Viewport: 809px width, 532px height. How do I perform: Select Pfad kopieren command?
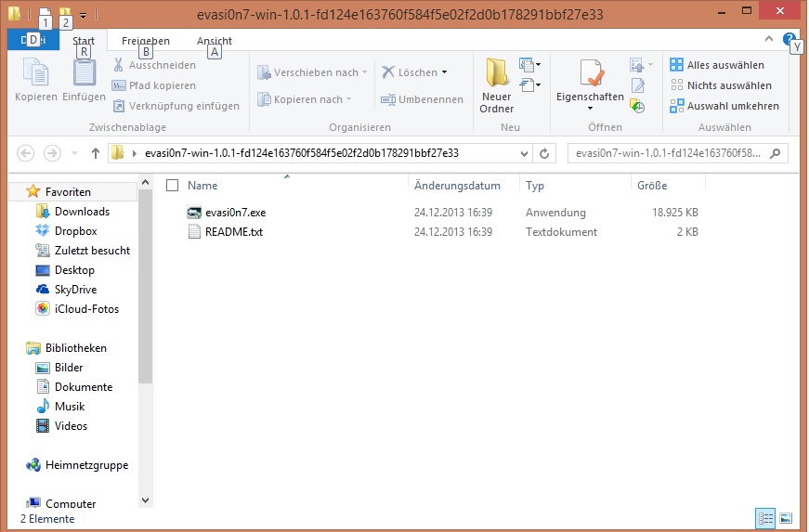154,85
